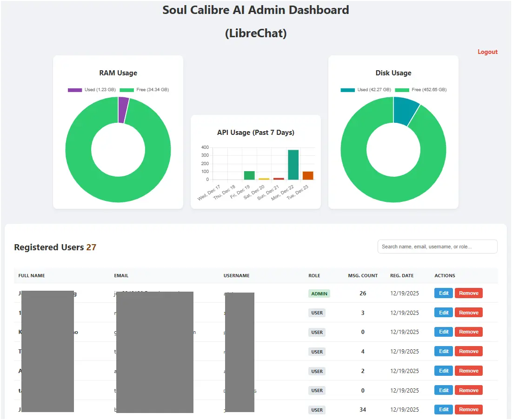Click the Fri, Dec 19 API usage bar
The width and height of the screenshot is (512, 420).
point(249,175)
